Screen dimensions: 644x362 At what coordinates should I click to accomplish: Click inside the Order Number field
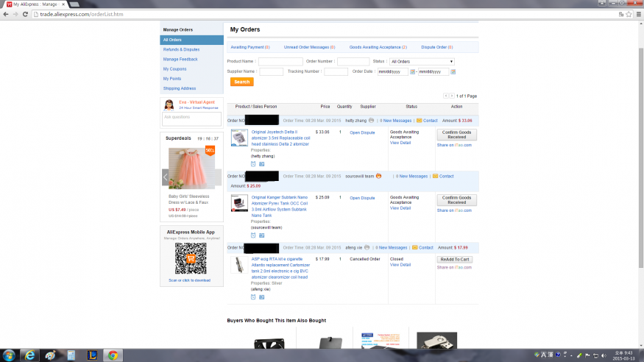[x=353, y=62]
